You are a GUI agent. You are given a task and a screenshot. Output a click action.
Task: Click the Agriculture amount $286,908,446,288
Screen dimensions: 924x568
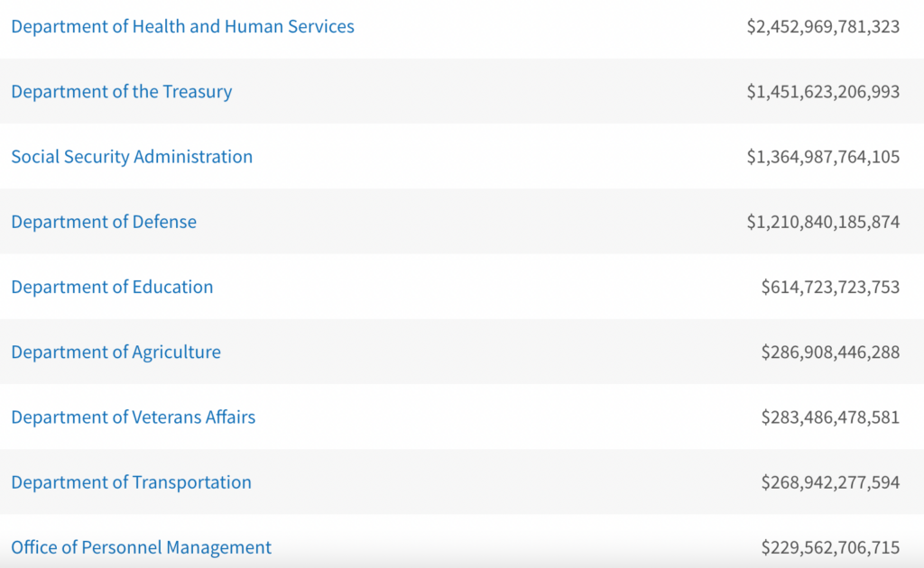[830, 353]
